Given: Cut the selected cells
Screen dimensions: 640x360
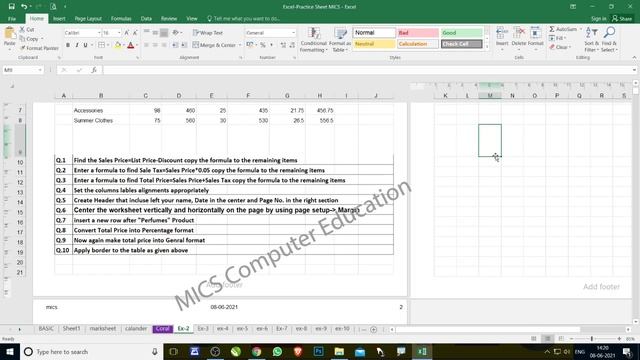Looking at the screenshot, I should coord(27,30).
